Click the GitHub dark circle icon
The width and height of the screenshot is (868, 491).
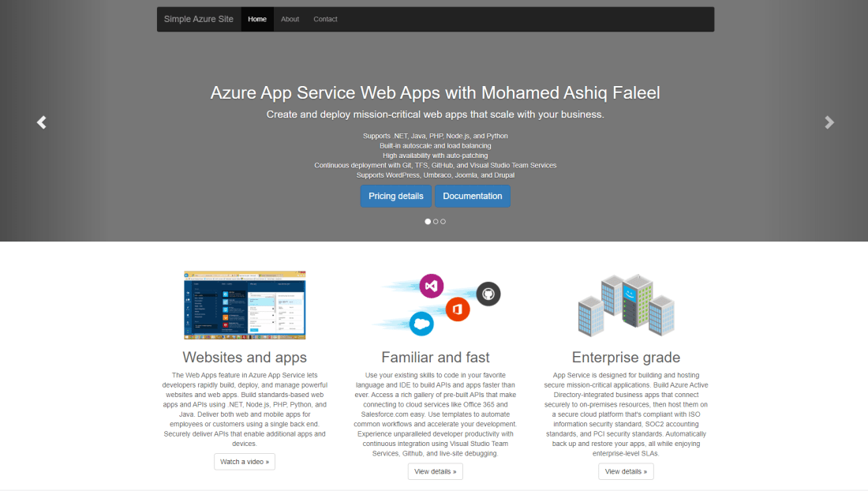point(488,294)
